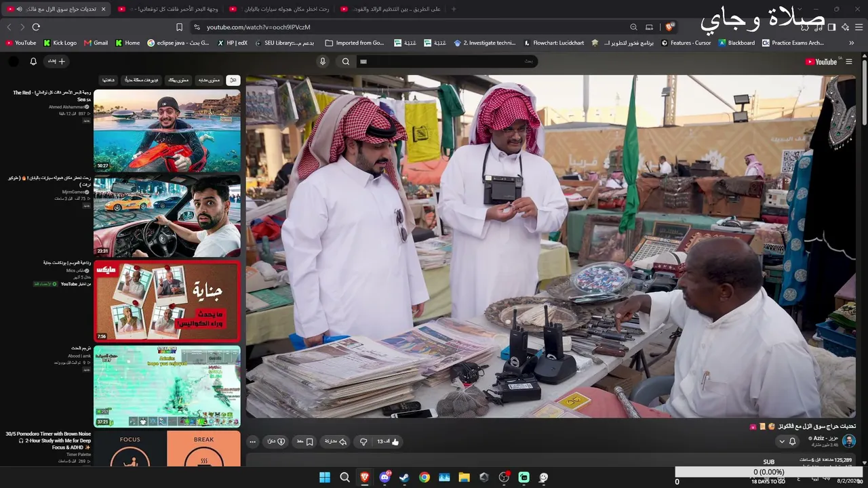868x488 pixels.
Task: Click the YouTube search magnifier button
Action: pos(346,61)
